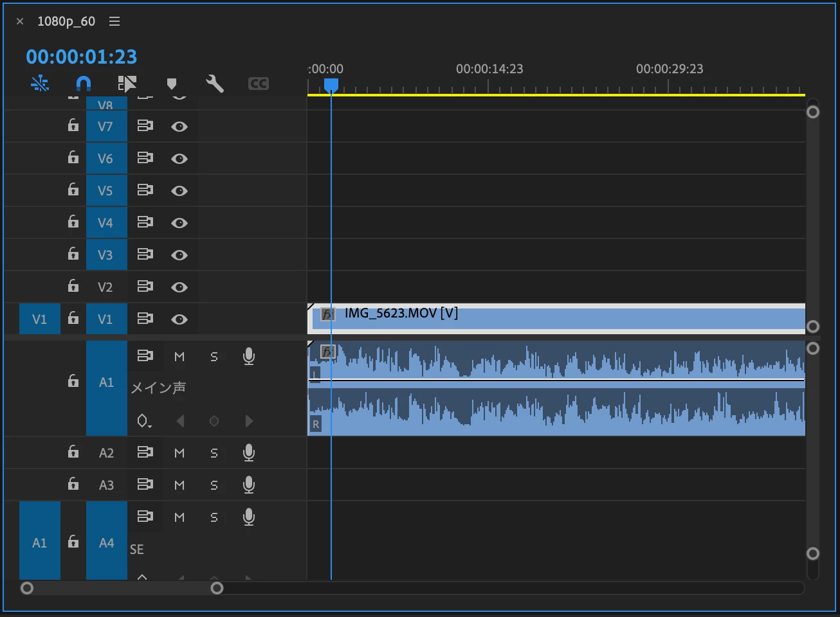Click the playhead marker on ruler

[331, 85]
